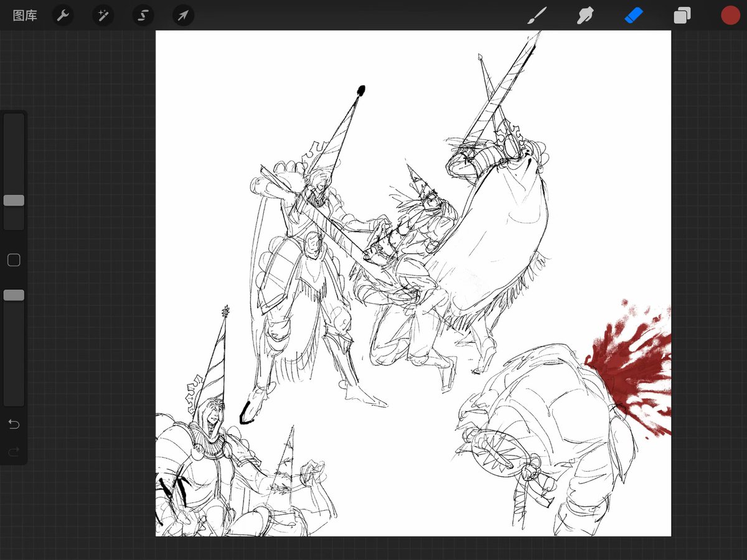The width and height of the screenshot is (747, 560).
Task: Open the 图库 gallery
Action: (25, 16)
